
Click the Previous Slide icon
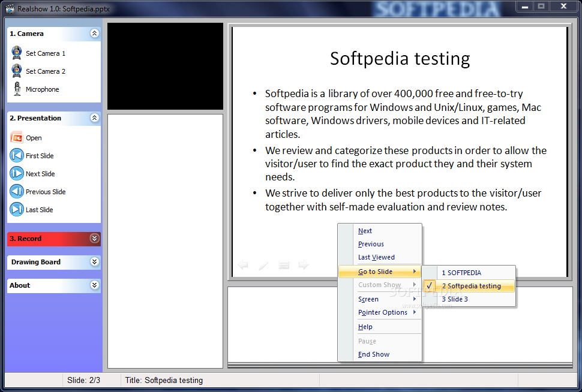(17, 191)
